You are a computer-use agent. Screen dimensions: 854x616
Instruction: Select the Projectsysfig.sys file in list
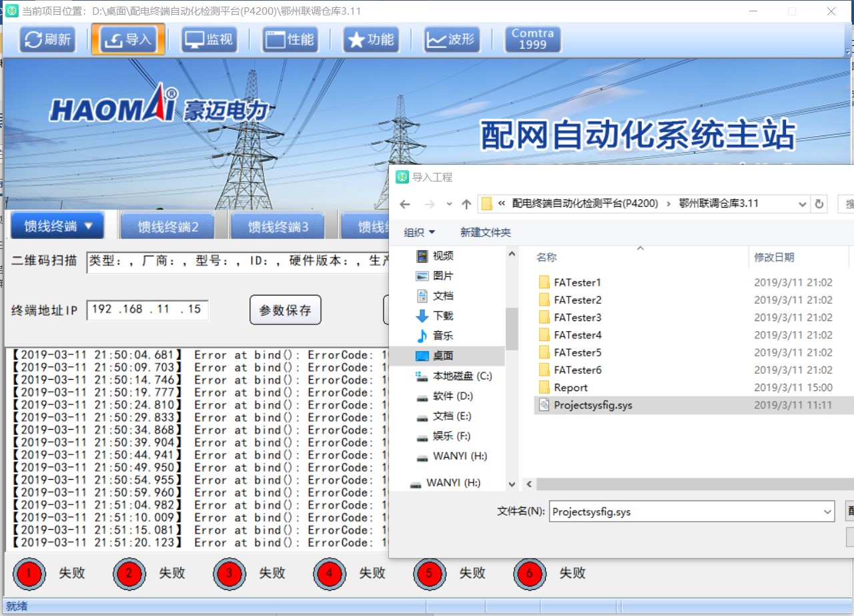tap(592, 405)
